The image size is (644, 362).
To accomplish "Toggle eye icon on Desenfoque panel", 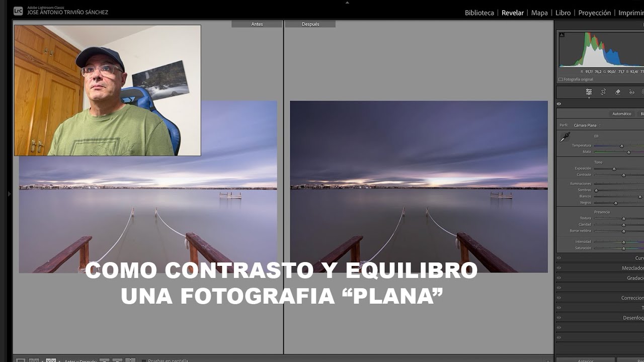I will (559, 318).
